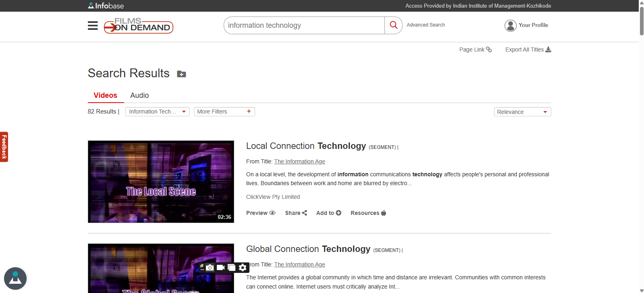Open the Feedback side tab
Screen dimensions: 644x293
[x=4, y=147]
